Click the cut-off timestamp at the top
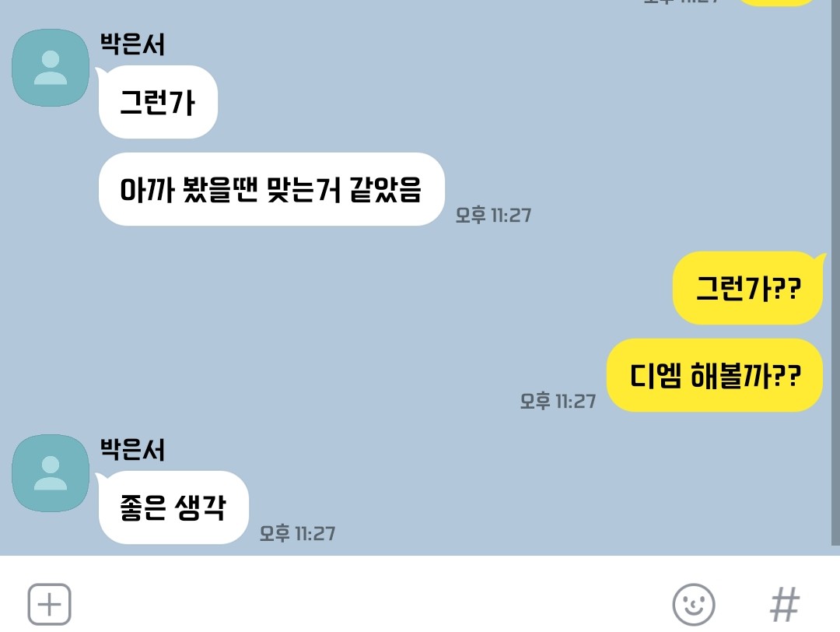840x632 pixels. [681, 2]
